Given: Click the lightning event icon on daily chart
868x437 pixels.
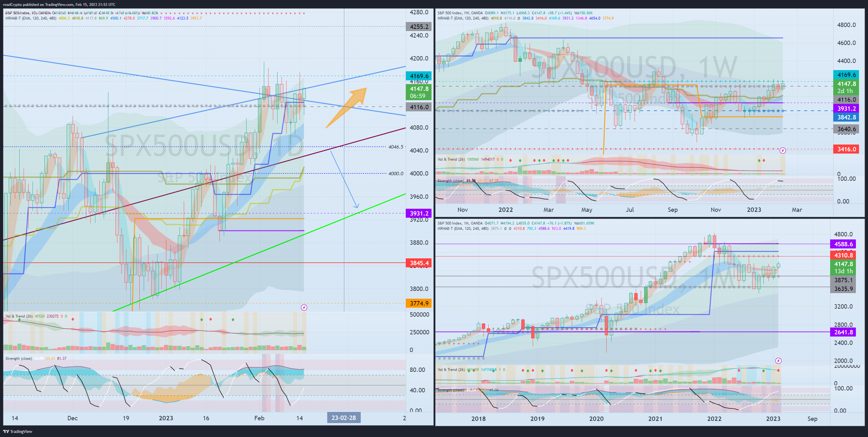Looking at the screenshot, I should (x=304, y=307).
